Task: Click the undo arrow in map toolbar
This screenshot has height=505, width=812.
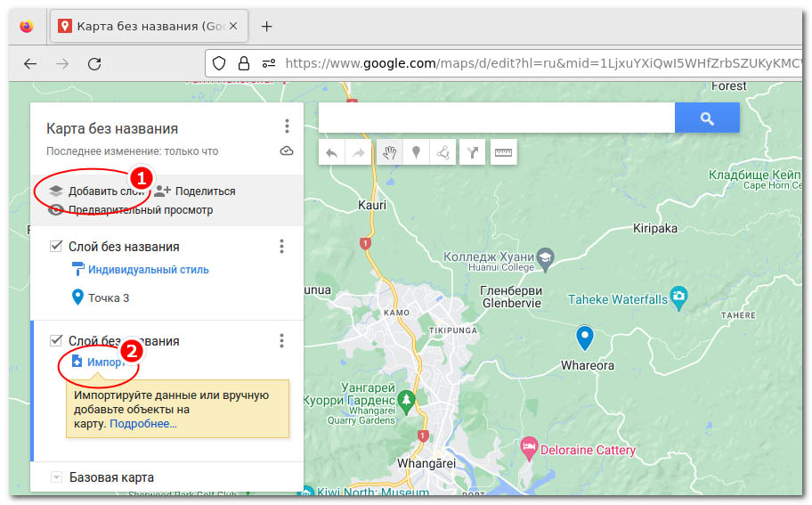Action: coord(331,153)
